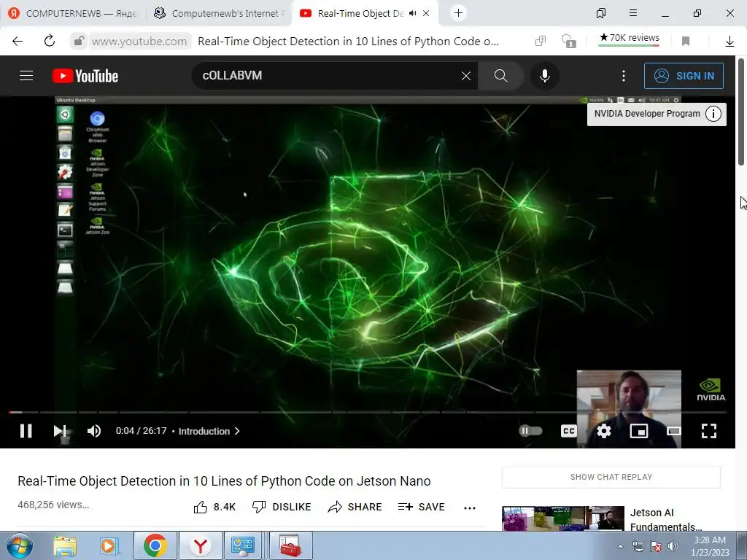Open the Jetson AI Fundamentals title link
747x560 pixels.
click(666, 519)
